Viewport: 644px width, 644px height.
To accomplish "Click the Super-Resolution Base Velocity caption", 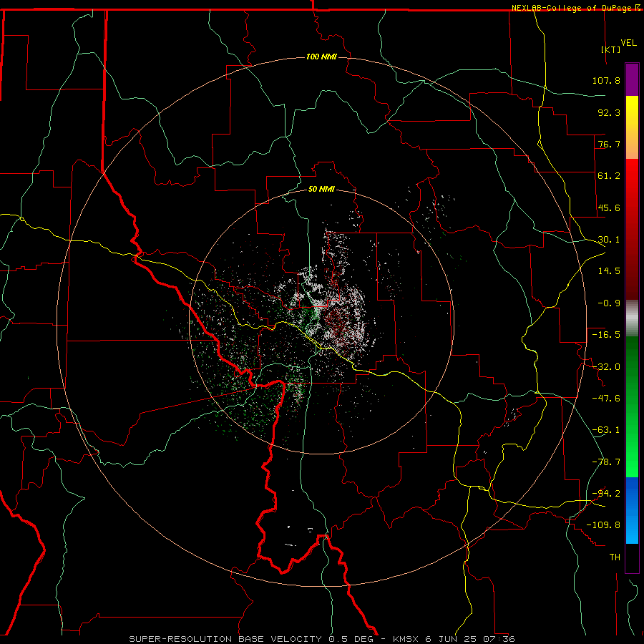I will click(321, 639).
